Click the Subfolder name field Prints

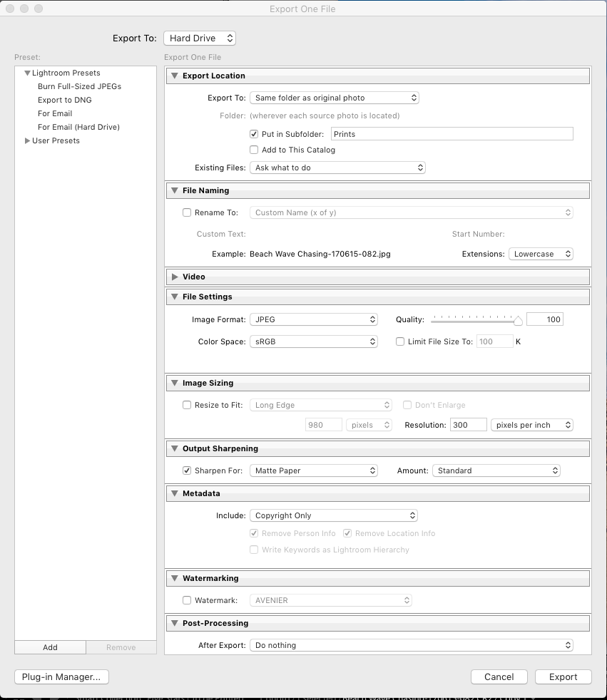click(x=452, y=134)
